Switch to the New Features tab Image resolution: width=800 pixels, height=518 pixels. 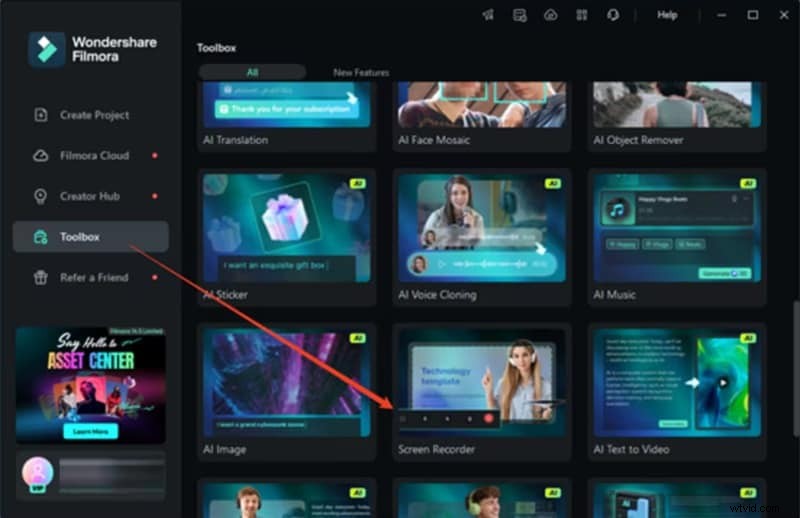361,73
